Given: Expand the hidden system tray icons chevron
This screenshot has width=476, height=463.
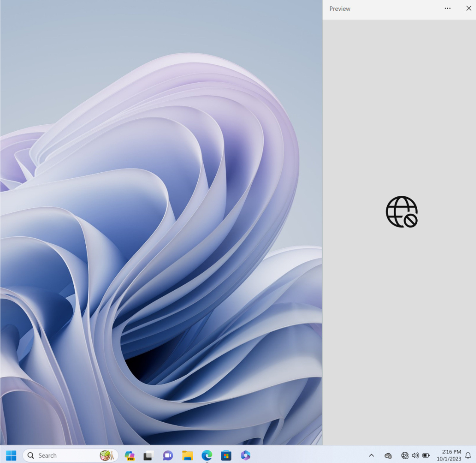Looking at the screenshot, I should [x=371, y=455].
